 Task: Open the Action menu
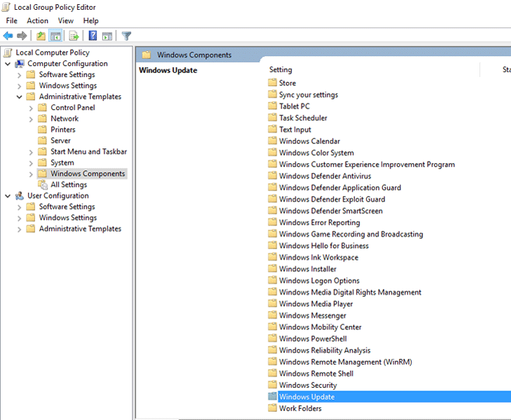(38, 20)
